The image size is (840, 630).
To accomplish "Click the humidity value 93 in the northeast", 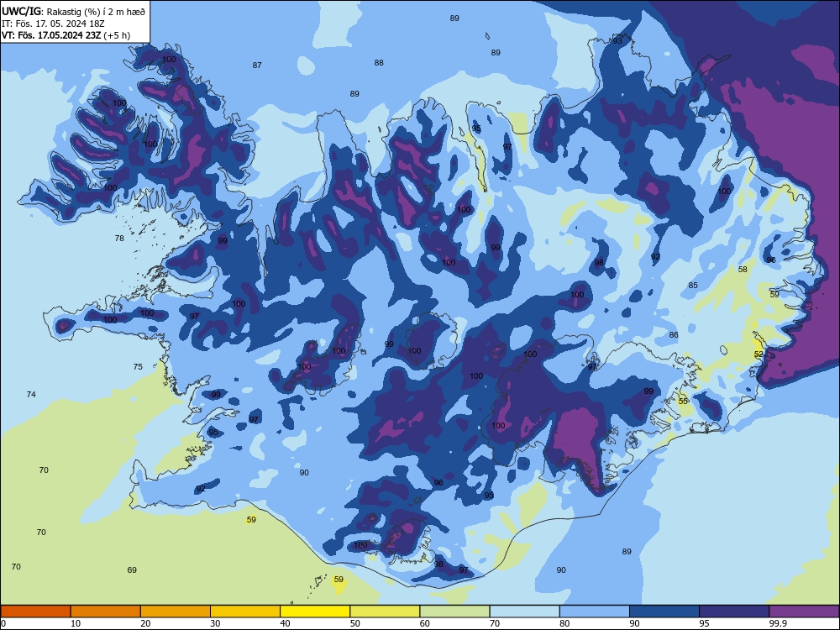I will (617, 40).
